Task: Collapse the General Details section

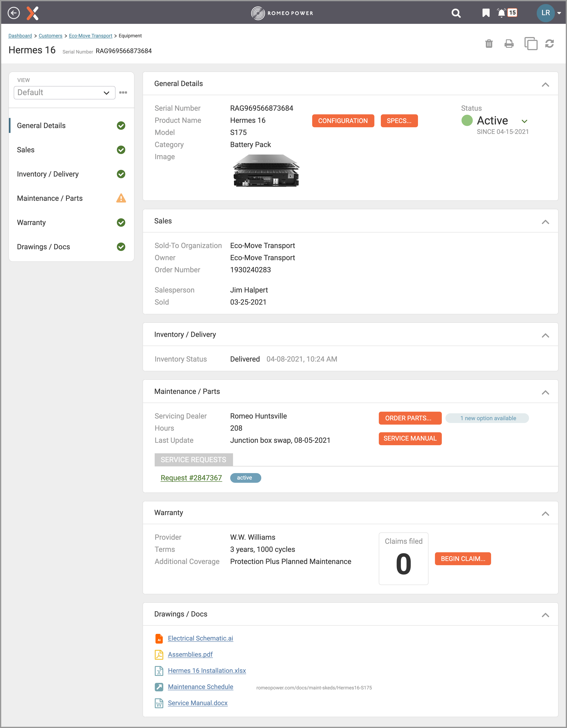Action: (x=545, y=84)
